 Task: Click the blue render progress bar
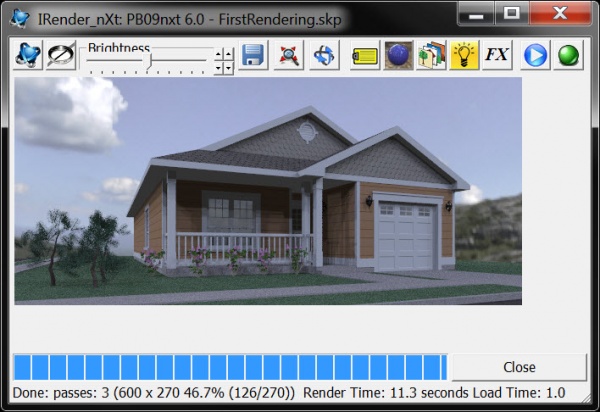(230, 367)
